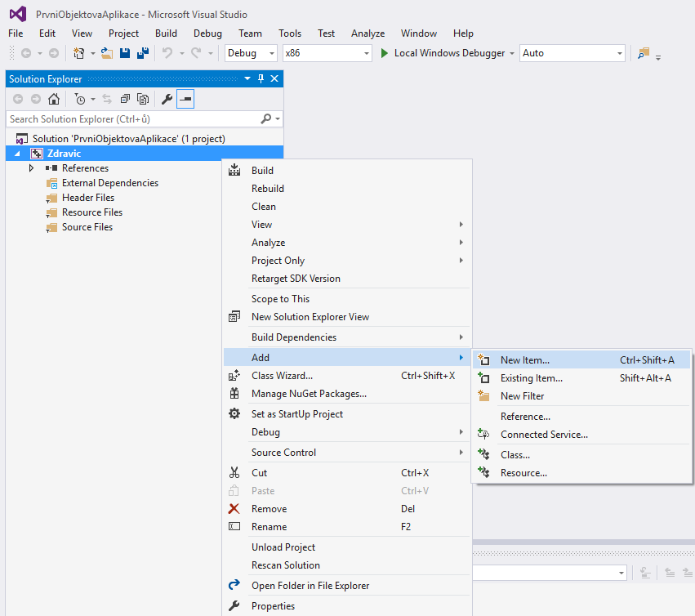The image size is (695, 616).
Task: Open the File menu
Action: pos(16,33)
